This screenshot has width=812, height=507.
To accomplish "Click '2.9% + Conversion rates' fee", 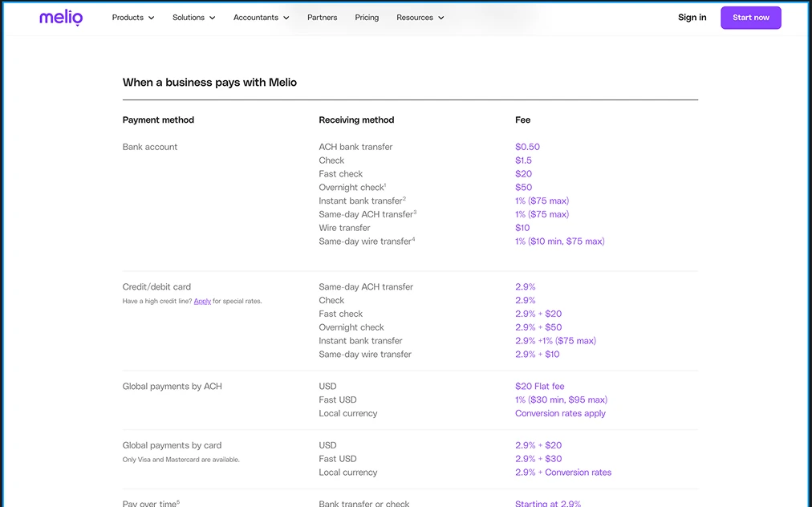I will [x=563, y=472].
